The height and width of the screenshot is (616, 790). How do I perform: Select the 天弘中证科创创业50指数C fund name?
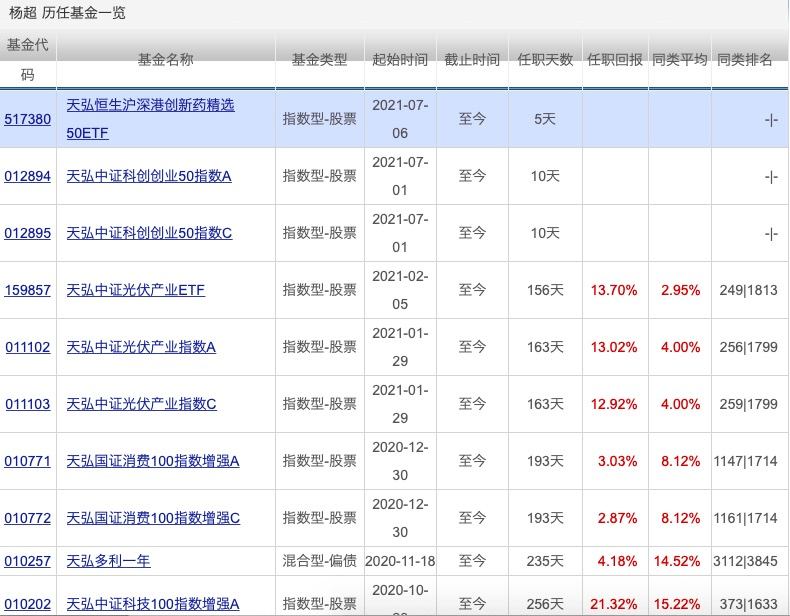(149, 233)
